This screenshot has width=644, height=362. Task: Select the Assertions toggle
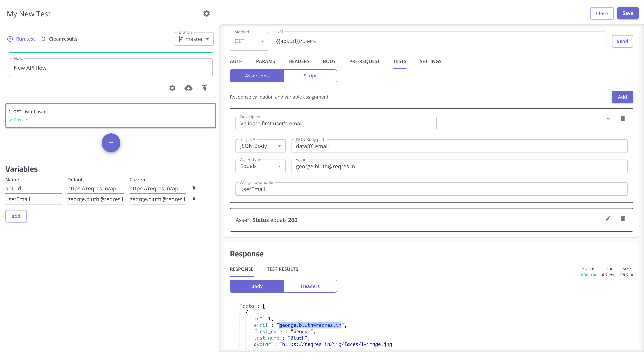(257, 76)
